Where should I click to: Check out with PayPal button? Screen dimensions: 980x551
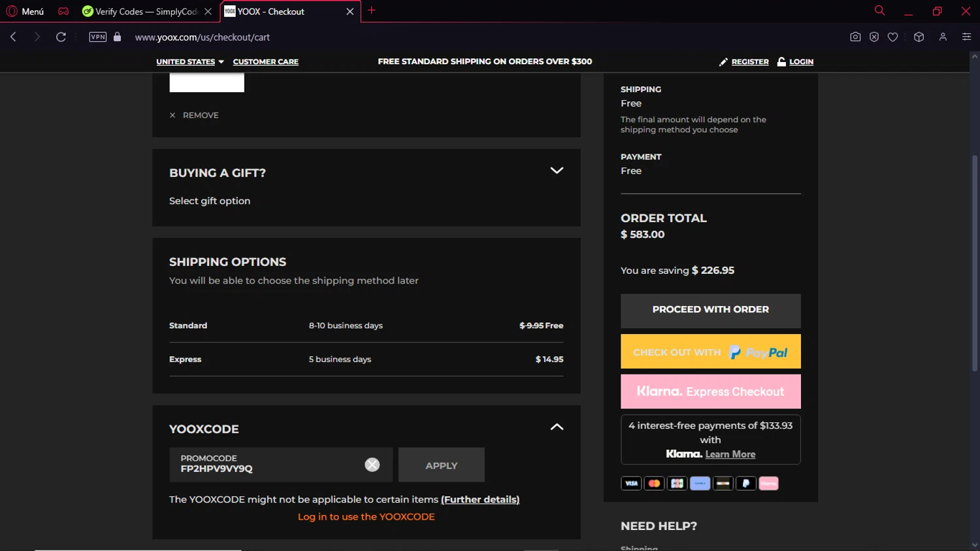710,352
